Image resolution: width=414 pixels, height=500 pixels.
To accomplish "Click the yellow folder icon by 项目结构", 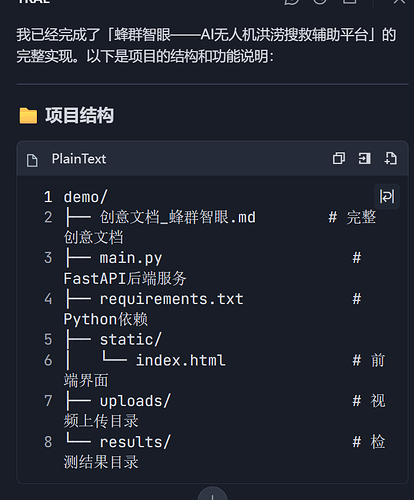I will pos(28,116).
